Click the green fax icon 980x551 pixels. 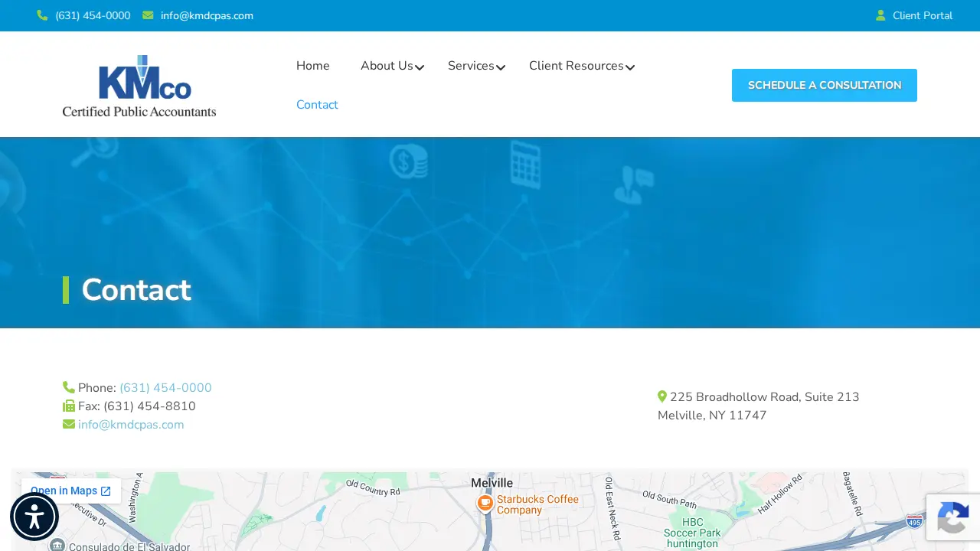pos(69,406)
